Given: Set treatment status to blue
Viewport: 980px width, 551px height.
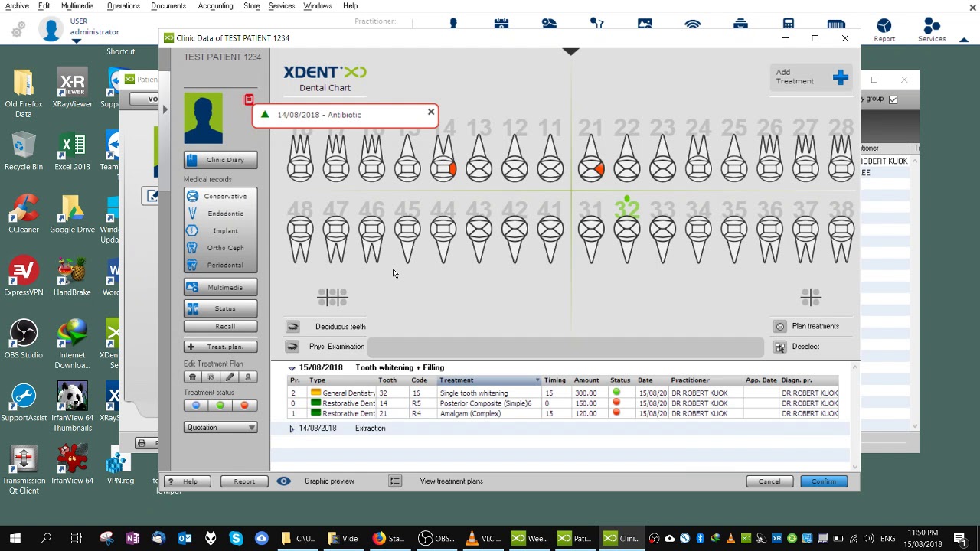Looking at the screenshot, I should pyautogui.click(x=196, y=406).
